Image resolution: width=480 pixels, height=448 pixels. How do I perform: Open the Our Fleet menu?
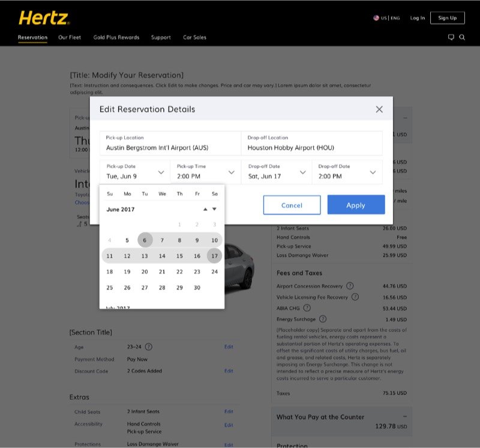coord(70,37)
